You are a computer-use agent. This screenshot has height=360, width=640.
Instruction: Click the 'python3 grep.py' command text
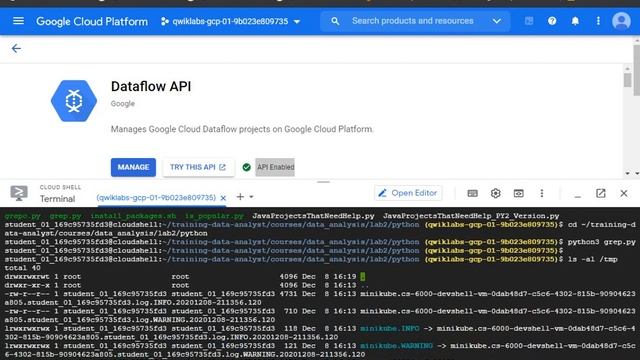pos(601,242)
